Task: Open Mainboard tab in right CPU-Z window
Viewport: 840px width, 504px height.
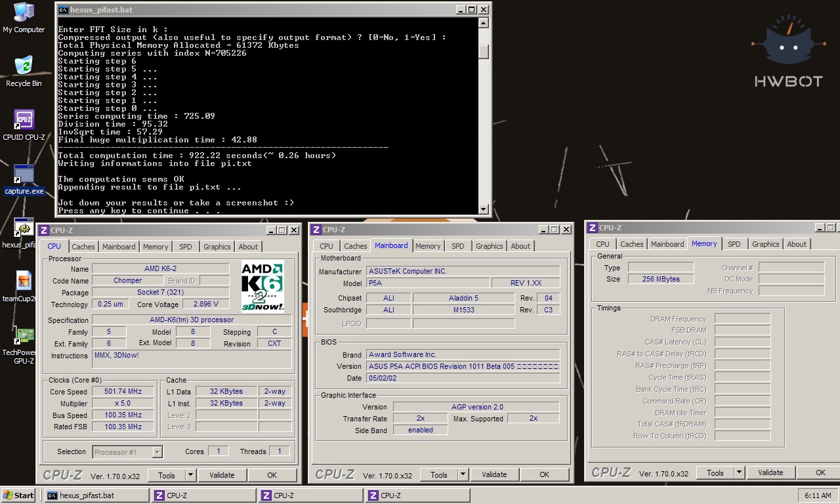Action: point(667,244)
